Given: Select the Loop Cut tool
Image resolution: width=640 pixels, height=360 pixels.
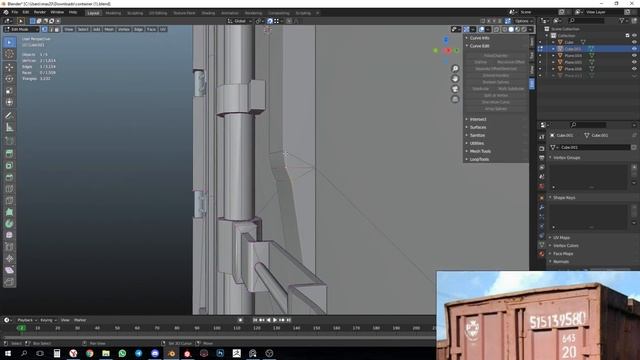Looking at the screenshot, I should [x=9, y=189].
